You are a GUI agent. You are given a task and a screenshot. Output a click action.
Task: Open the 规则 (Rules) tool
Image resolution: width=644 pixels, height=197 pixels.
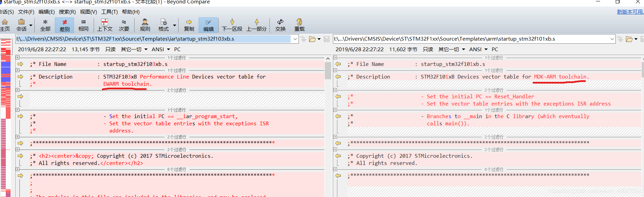click(x=145, y=25)
